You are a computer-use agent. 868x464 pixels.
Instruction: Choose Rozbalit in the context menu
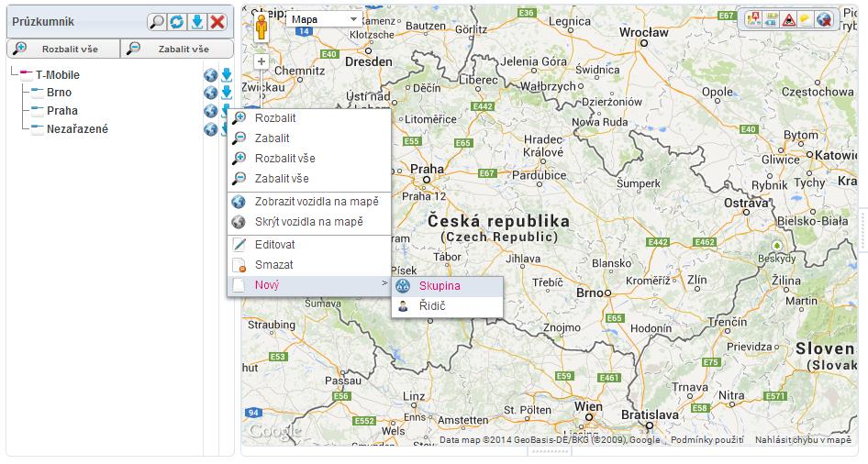(309, 117)
